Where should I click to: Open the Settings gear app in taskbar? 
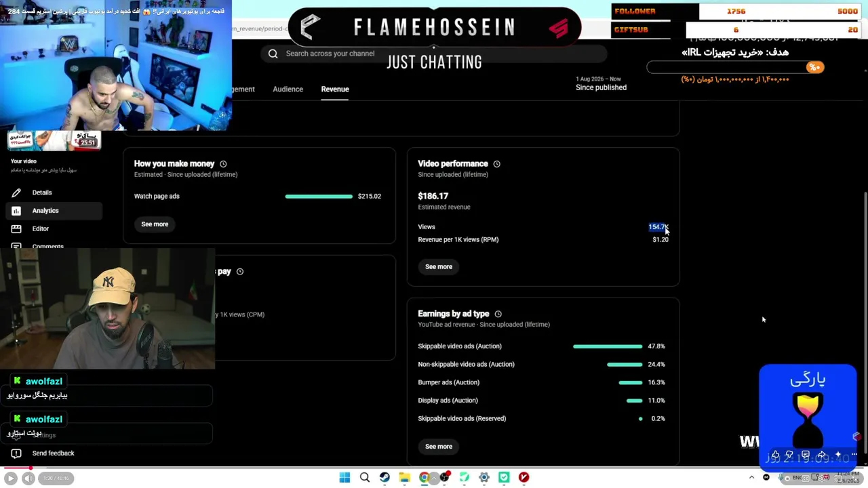484,478
